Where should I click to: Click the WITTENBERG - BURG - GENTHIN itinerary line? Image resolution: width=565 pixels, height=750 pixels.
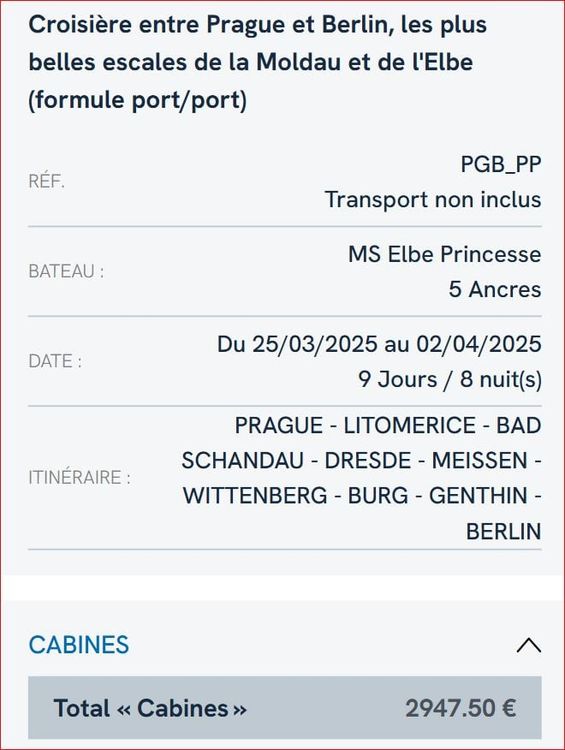point(362,496)
